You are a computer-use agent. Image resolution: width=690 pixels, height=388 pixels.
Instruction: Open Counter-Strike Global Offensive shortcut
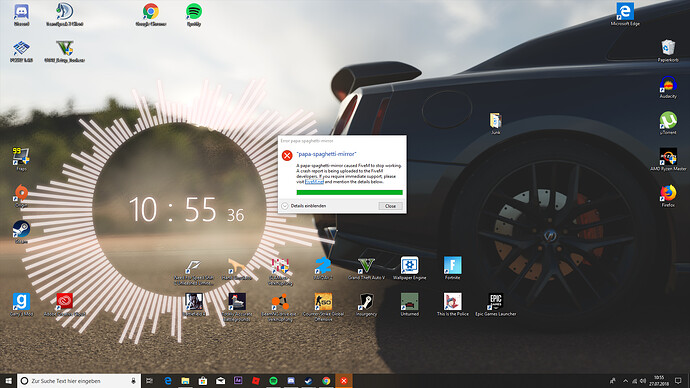pos(323,307)
